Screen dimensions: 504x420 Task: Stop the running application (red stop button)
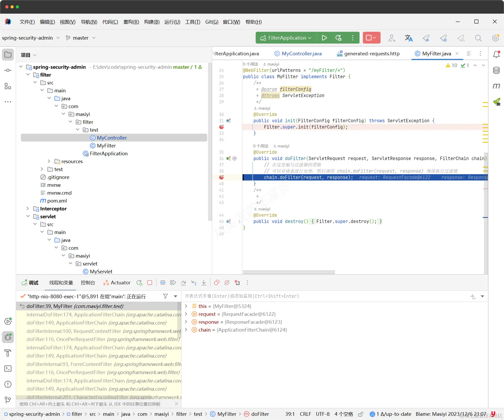[371, 38]
